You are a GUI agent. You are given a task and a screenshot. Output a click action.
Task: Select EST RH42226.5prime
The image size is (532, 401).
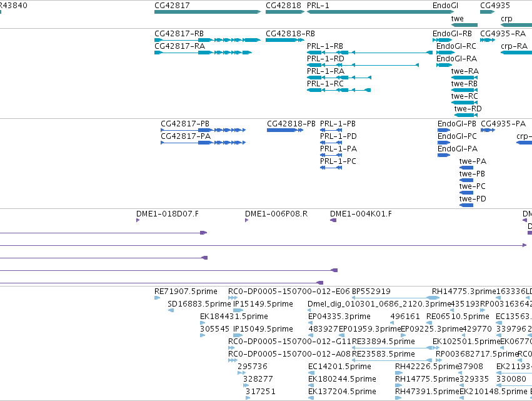[x=427, y=367]
